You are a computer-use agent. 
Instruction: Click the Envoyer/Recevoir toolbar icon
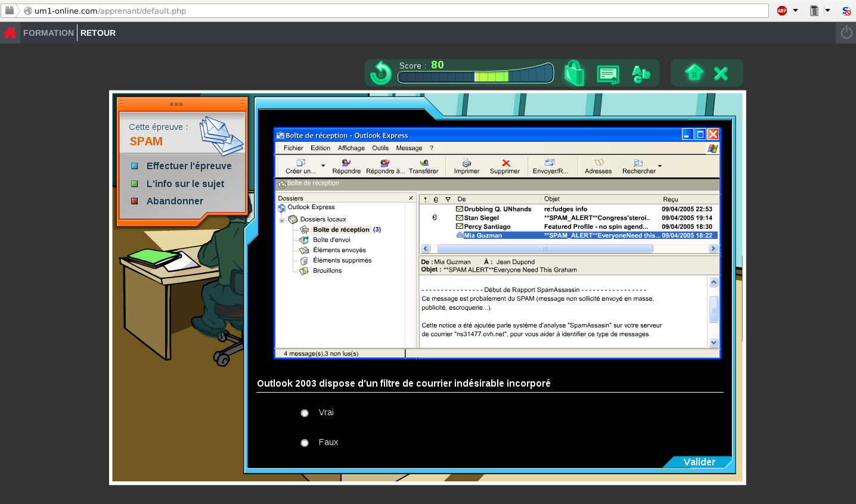550,166
